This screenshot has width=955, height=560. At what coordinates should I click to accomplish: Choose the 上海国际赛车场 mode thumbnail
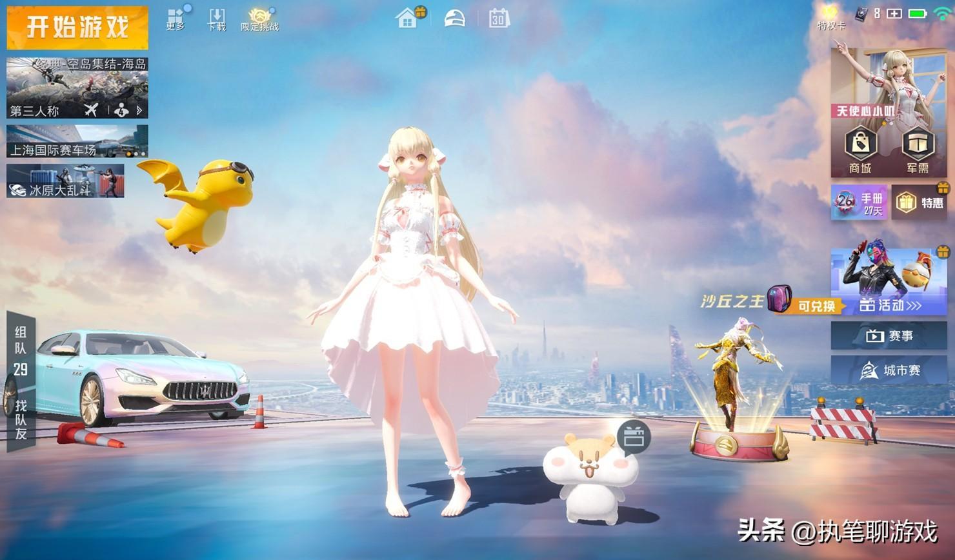tap(77, 141)
